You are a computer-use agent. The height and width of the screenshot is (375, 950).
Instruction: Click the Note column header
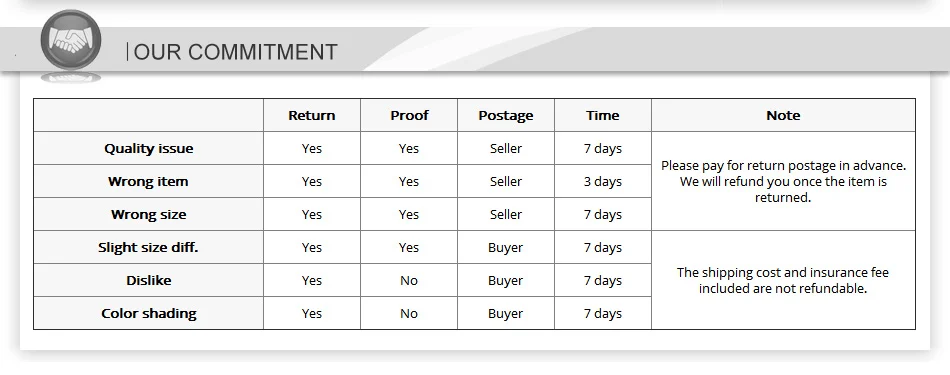tap(783, 115)
